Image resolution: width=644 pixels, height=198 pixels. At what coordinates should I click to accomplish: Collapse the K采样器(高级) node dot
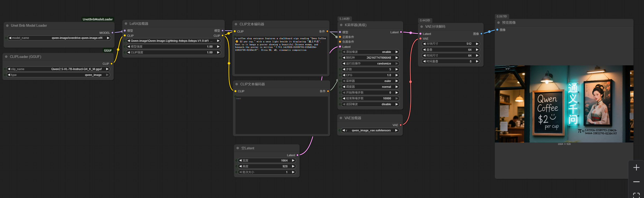pos(341,25)
